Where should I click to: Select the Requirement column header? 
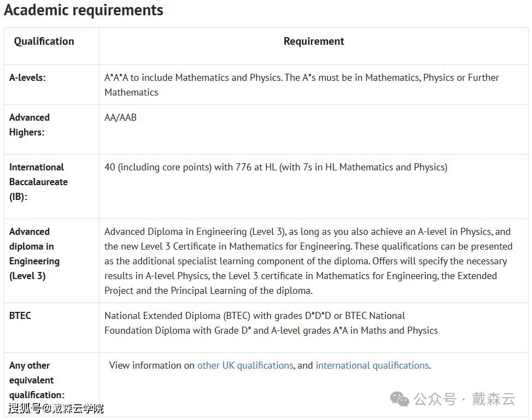click(x=313, y=42)
